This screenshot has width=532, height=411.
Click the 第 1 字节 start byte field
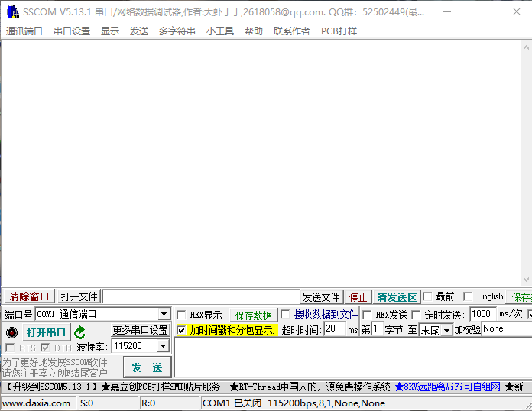pos(378,329)
